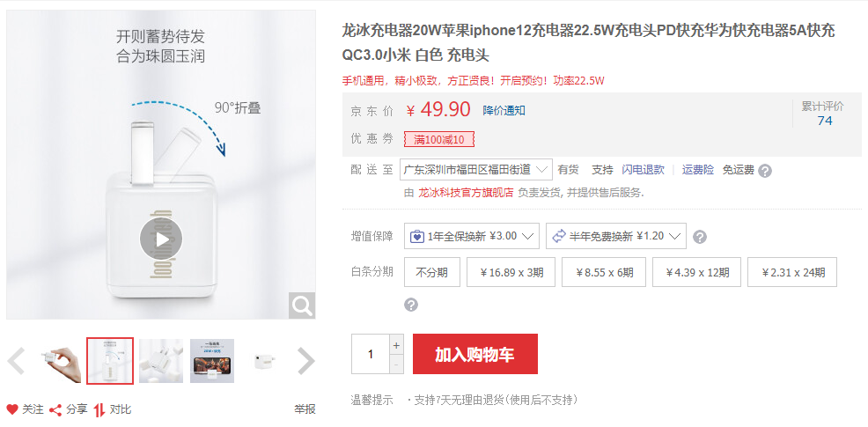This screenshot has height=427, width=868.
Task: Open help icon beside 增值保障 options
Action: click(x=700, y=237)
